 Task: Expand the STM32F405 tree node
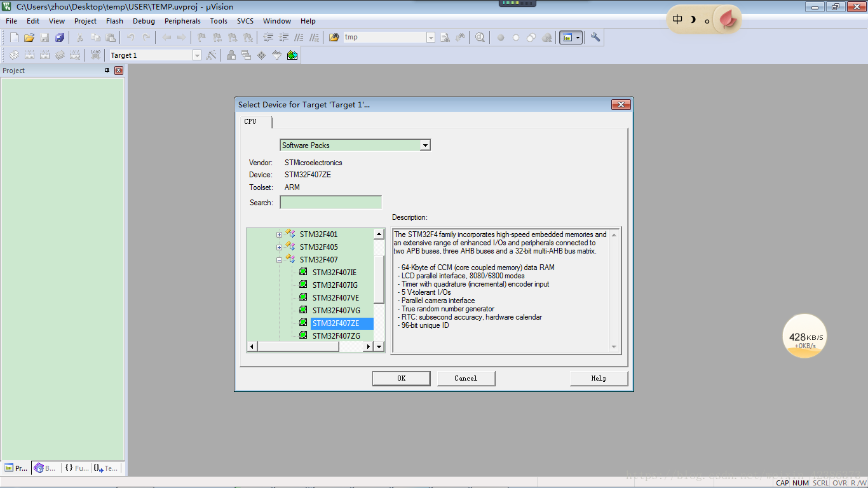[279, 247]
